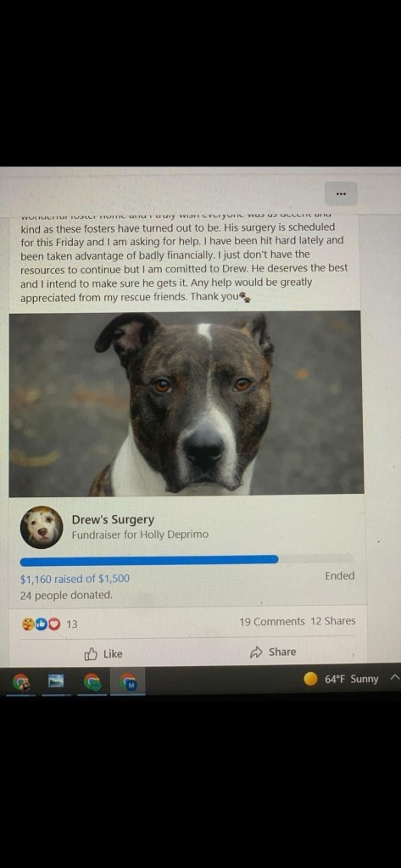Open the picture app taskbar icon
Image resolution: width=401 pixels, height=868 pixels.
(x=57, y=682)
